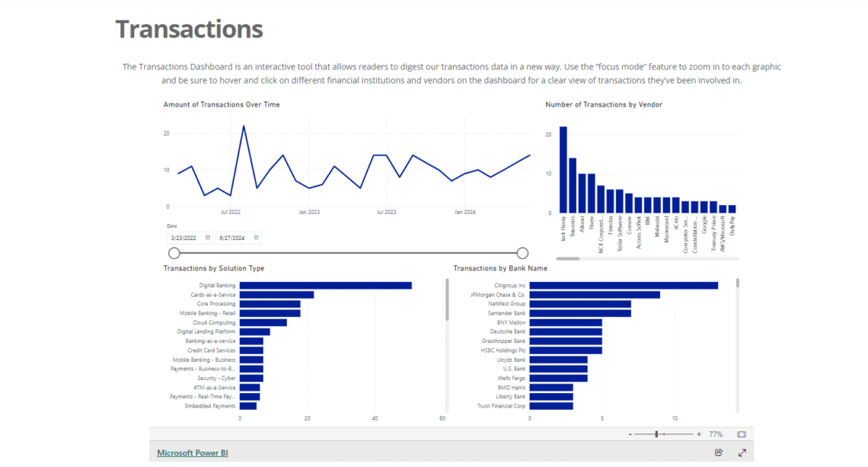The width and height of the screenshot is (868, 467).
Task: Click the 'U.S. Bank' label
Action: click(514, 369)
